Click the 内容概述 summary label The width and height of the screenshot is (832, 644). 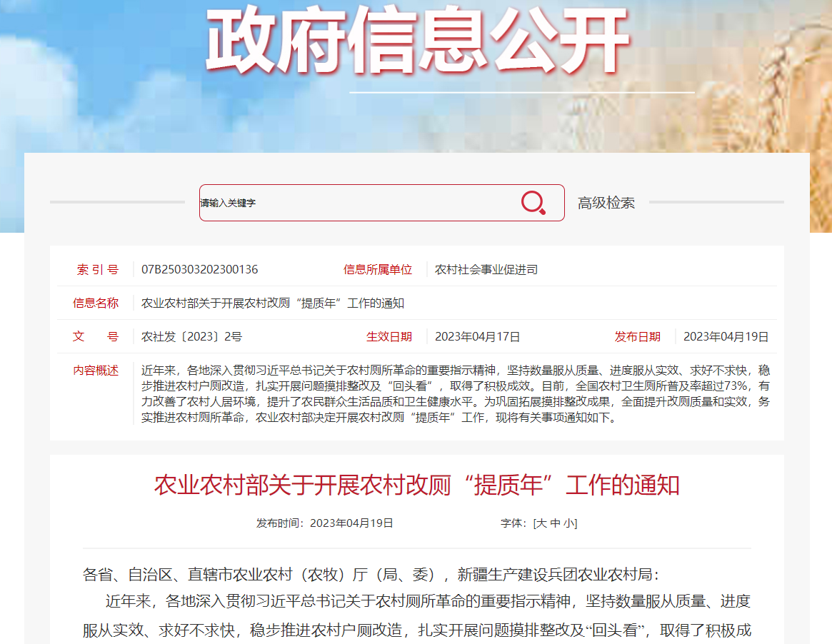(96, 371)
